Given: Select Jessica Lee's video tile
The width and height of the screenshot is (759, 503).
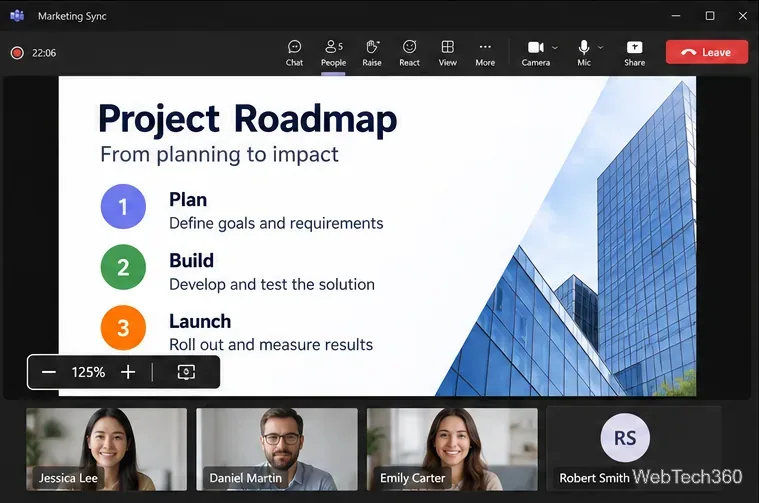Looking at the screenshot, I should pos(106,449).
